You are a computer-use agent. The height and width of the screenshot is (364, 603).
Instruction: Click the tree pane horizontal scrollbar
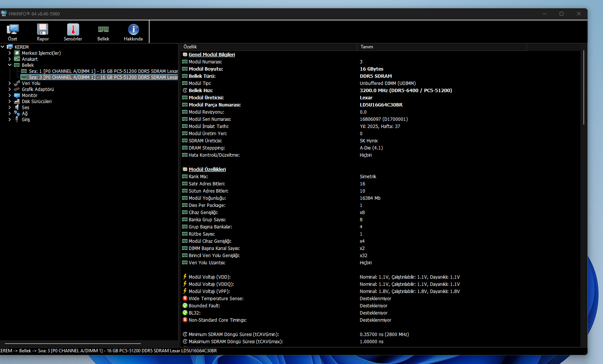(x=73, y=344)
